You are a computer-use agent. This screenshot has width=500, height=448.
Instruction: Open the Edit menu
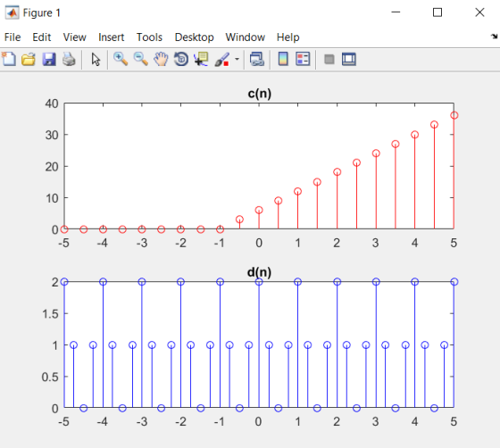(x=42, y=37)
